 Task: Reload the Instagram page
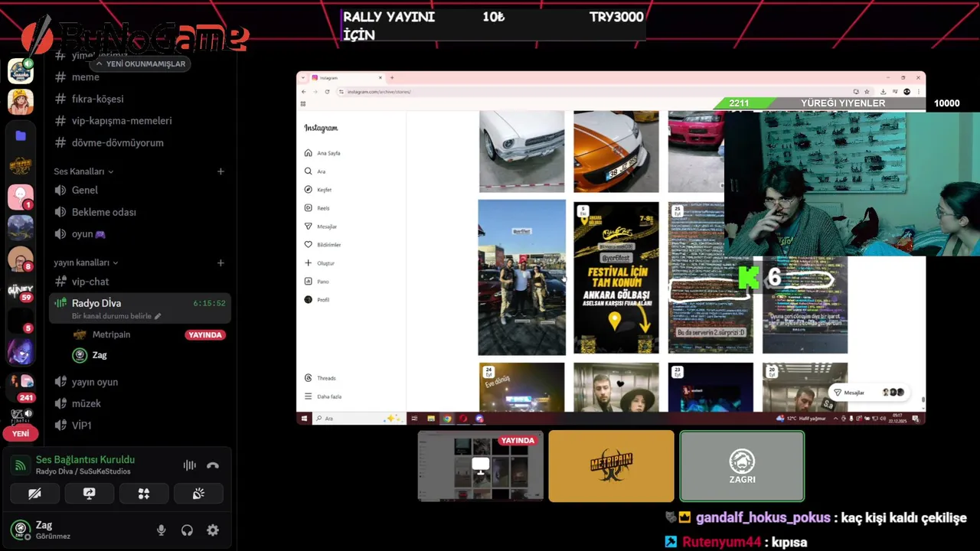(327, 92)
